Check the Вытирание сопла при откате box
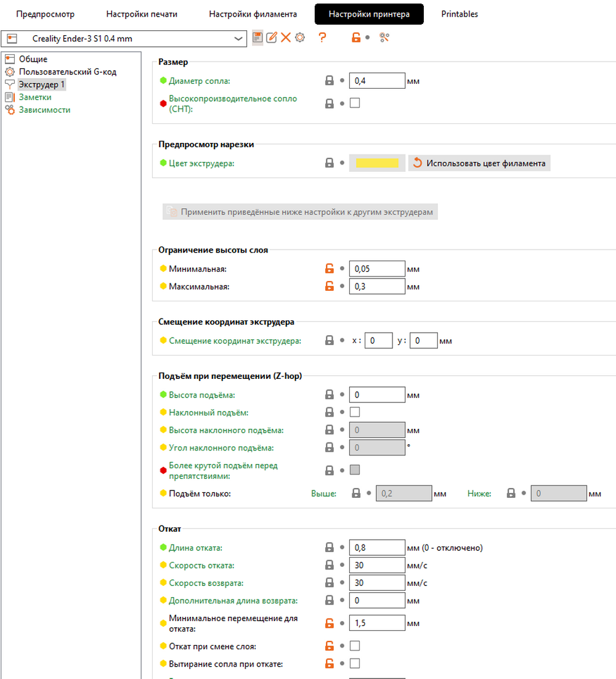 click(355, 664)
